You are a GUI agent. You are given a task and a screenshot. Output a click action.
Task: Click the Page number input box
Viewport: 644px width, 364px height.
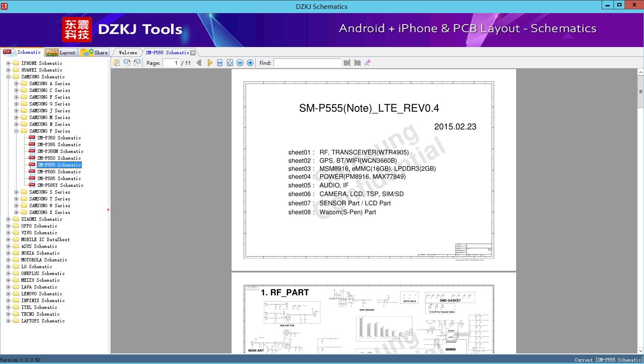(171, 63)
